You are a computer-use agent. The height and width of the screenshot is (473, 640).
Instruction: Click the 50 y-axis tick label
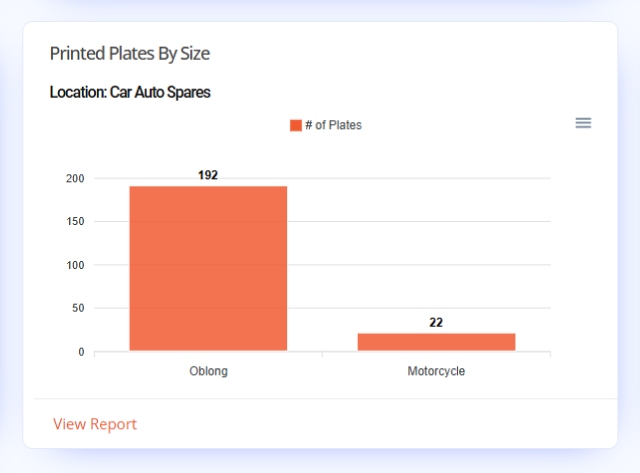pyautogui.click(x=78, y=308)
